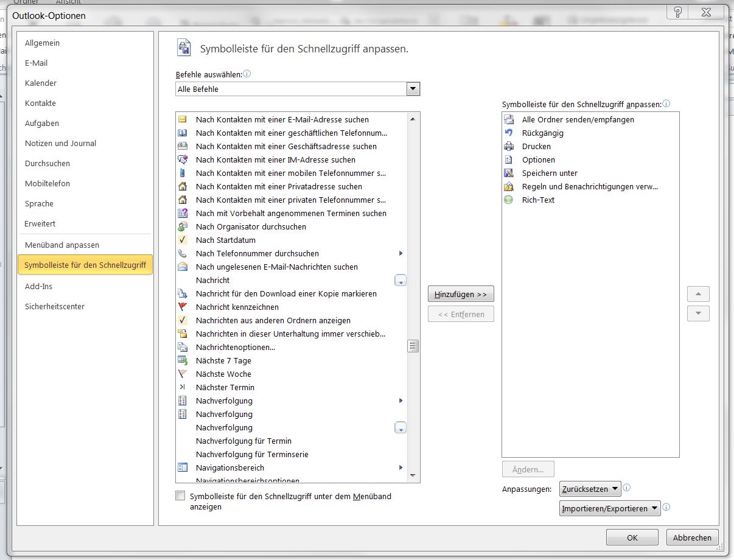The width and height of the screenshot is (734, 560).
Task: Click Alle Ordner senden/empfangen icon in right list
Action: coord(509,119)
